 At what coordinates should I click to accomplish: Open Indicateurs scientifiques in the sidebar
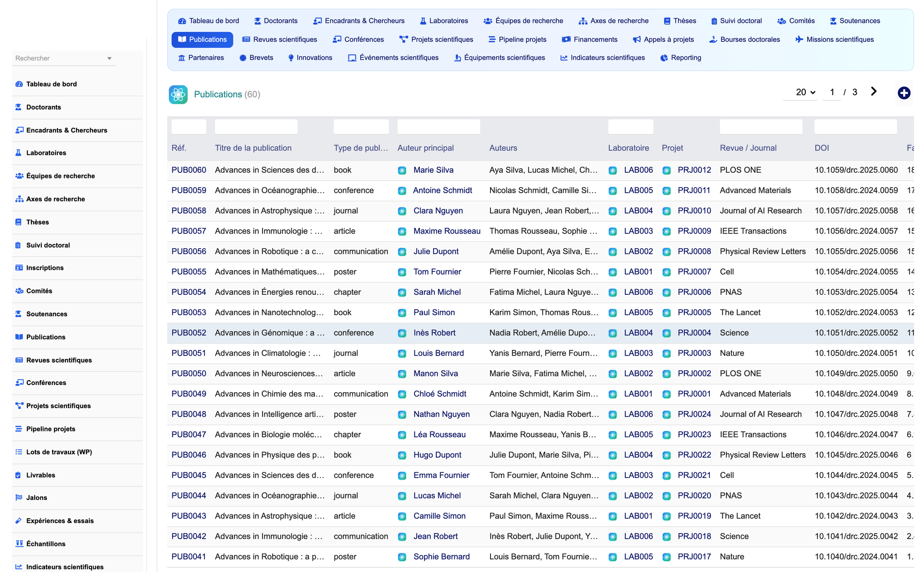click(x=65, y=567)
